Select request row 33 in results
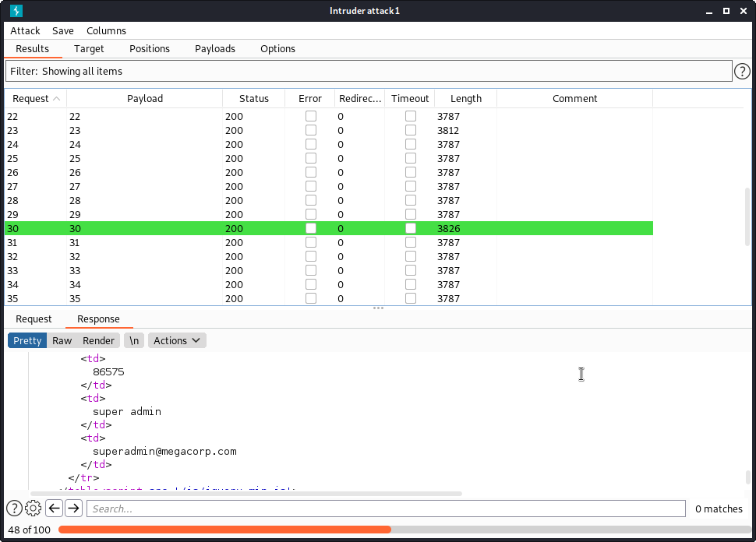Image resolution: width=756 pixels, height=542 pixels. (329, 270)
